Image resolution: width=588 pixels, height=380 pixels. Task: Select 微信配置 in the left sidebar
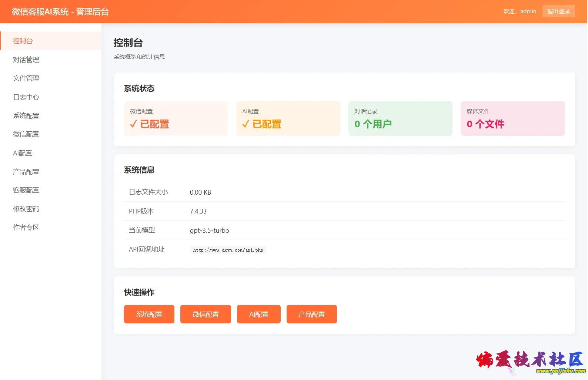26,134
